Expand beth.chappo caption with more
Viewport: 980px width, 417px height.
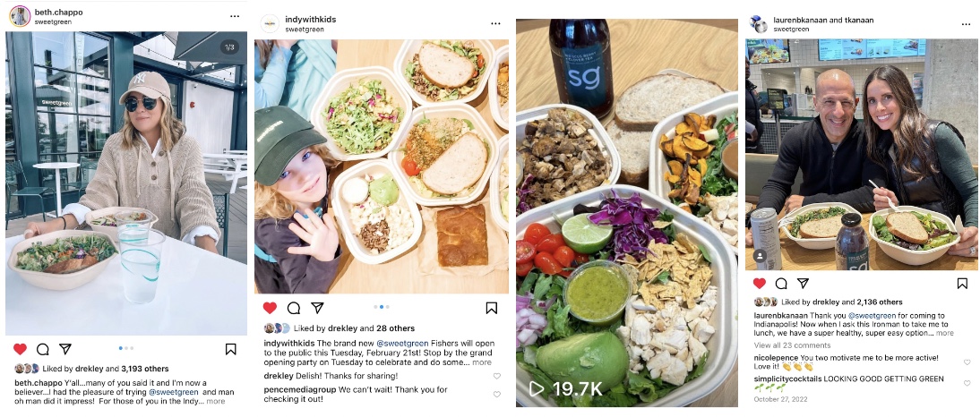pyautogui.click(x=216, y=401)
